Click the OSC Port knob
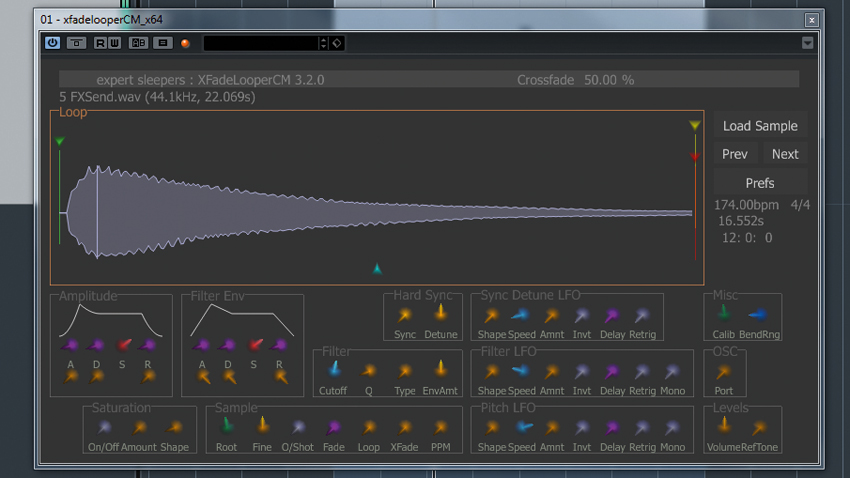This screenshot has height=478, width=850. (723, 372)
